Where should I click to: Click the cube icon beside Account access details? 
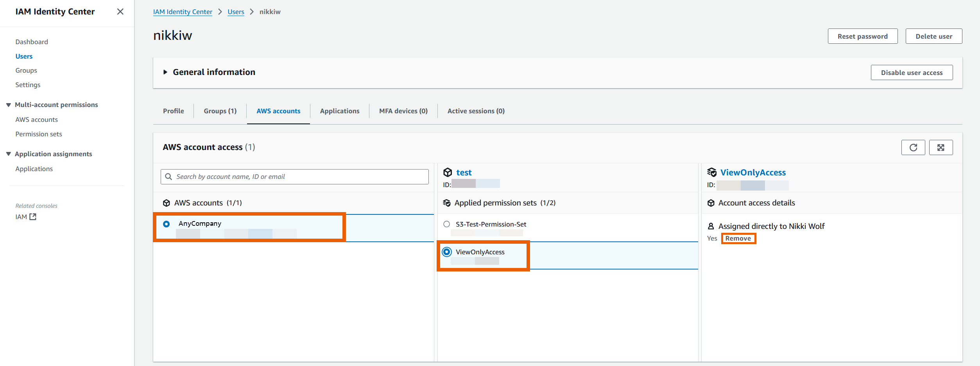tap(711, 203)
